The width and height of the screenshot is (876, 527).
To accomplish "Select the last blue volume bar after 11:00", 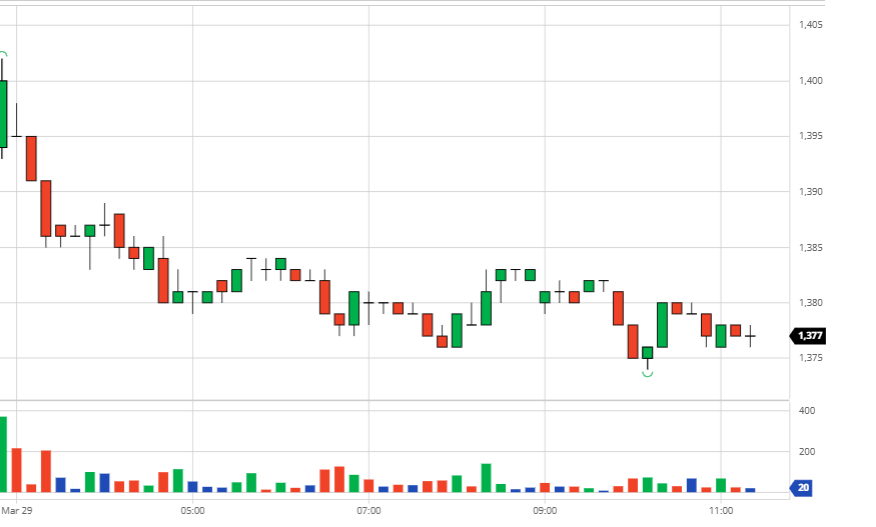I will point(750,490).
